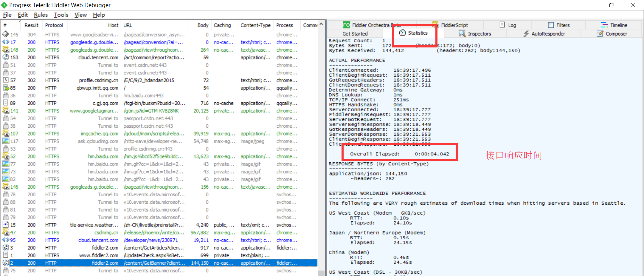
Task: Switch to the Inspectors tab
Action: pyautogui.click(x=475, y=34)
